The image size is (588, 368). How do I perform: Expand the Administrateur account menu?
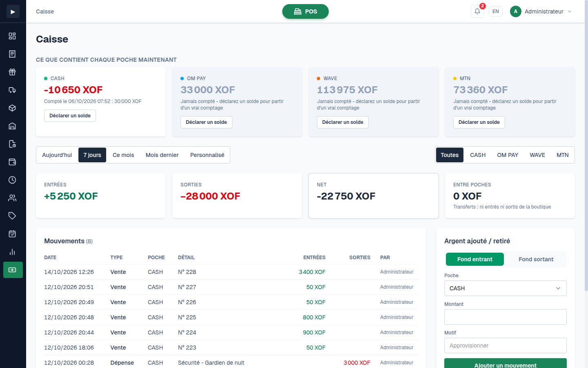coord(541,11)
